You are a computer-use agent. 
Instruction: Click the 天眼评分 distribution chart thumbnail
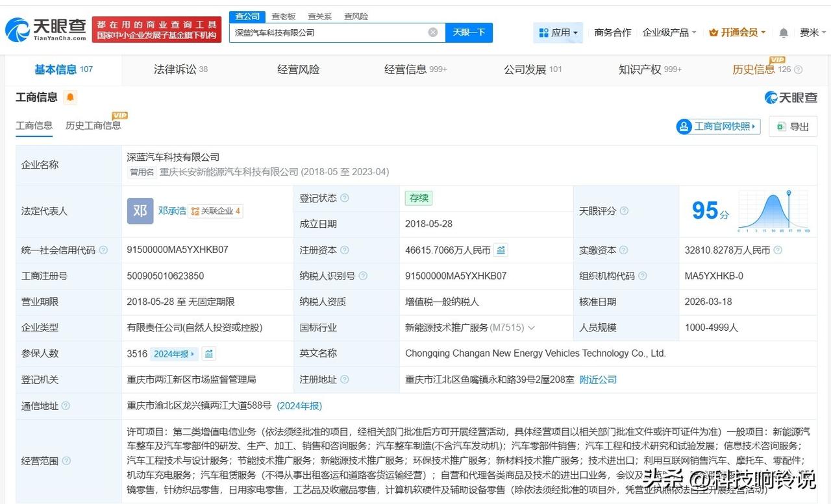click(774, 211)
